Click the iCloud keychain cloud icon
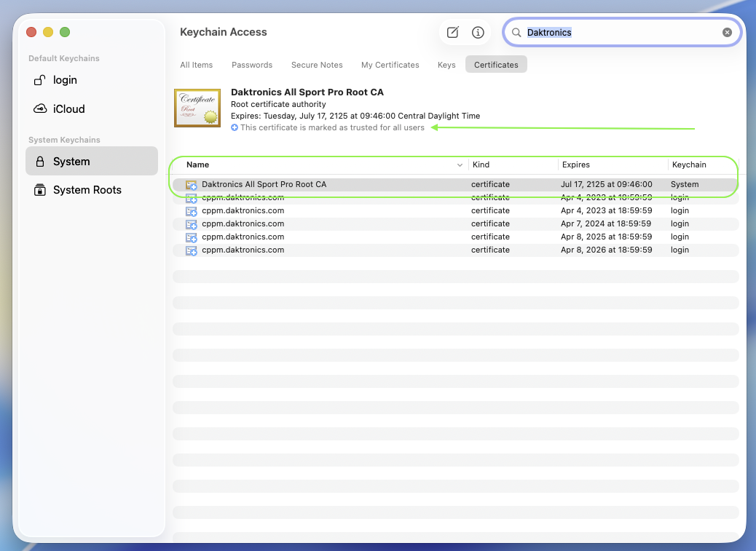 40,109
